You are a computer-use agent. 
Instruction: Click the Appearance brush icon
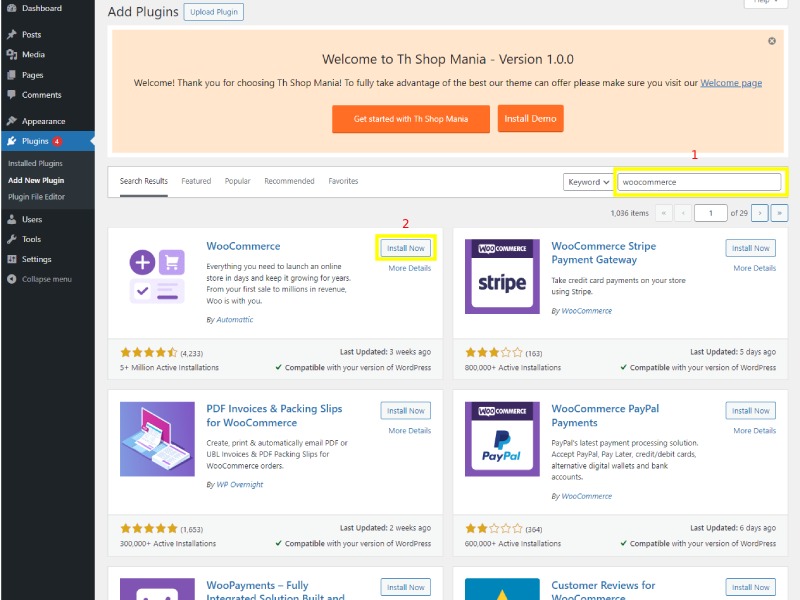12,121
